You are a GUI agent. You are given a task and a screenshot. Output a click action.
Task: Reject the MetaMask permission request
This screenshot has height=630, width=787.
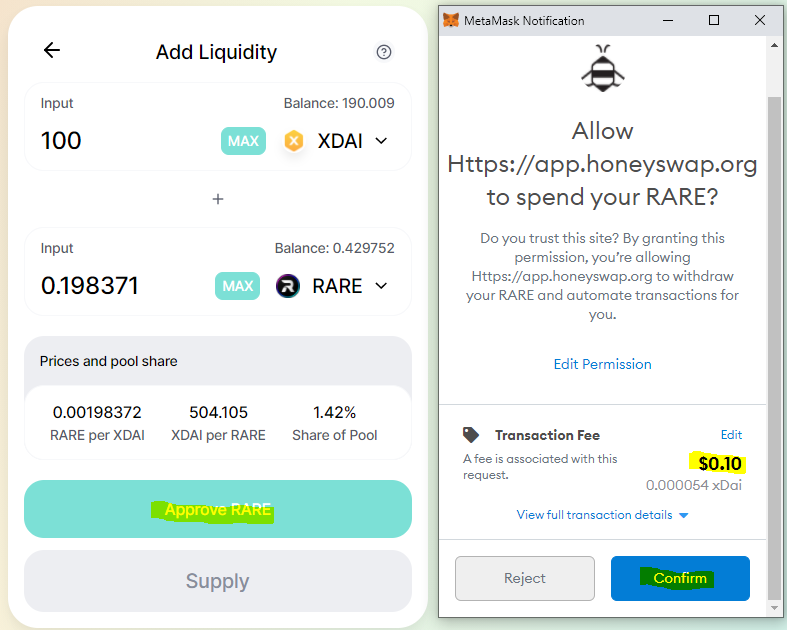point(525,578)
